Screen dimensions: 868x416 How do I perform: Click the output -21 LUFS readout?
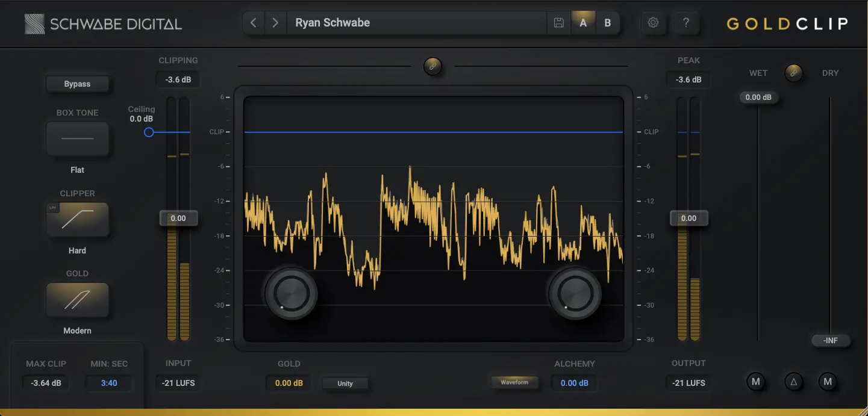tap(688, 383)
